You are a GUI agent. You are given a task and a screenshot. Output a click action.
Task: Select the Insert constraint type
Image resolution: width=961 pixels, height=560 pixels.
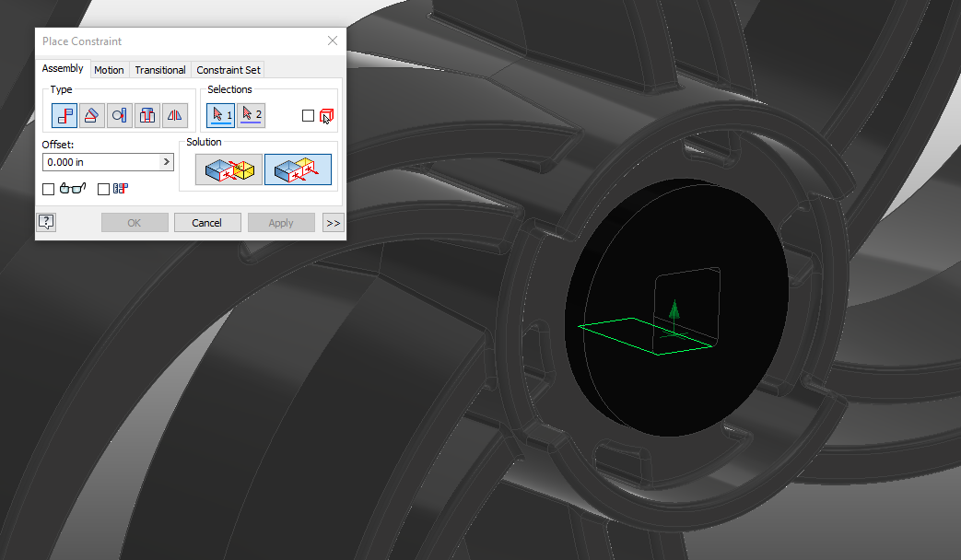(147, 115)
